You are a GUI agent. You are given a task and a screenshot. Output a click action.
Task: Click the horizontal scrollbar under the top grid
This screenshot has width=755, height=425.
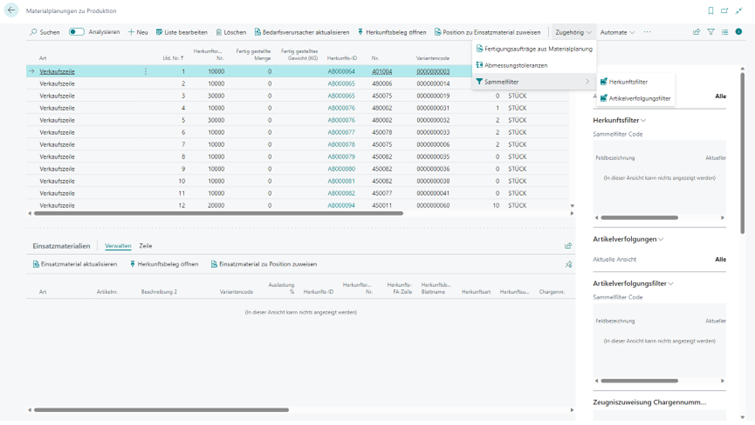220,213
